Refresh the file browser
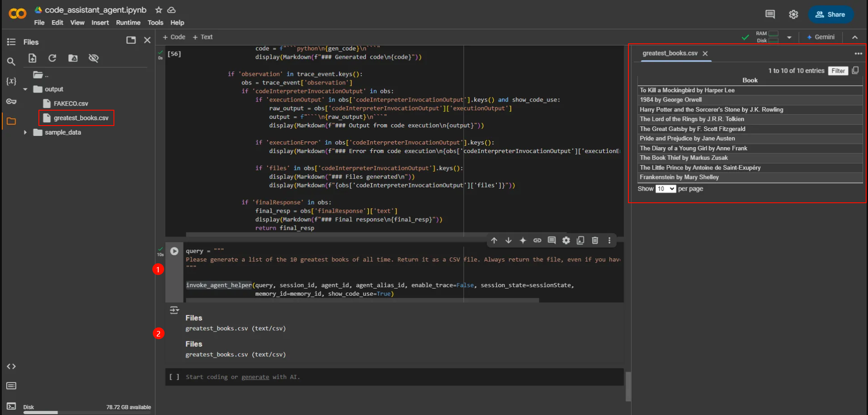 click(52, 58)
